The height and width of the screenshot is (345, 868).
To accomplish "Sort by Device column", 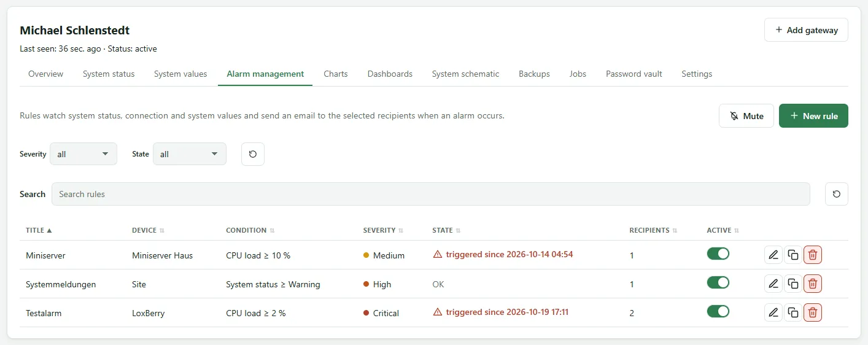I will (x=148, y=230).
